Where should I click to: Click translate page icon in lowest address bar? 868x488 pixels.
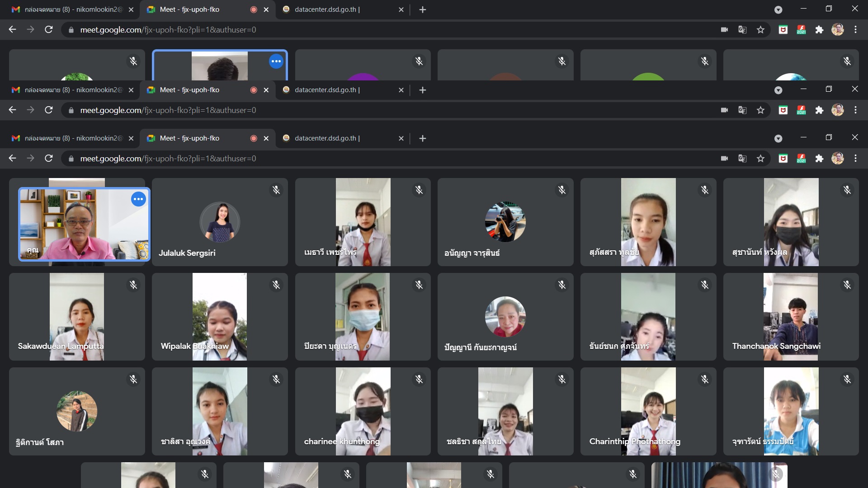pos(742,158)
